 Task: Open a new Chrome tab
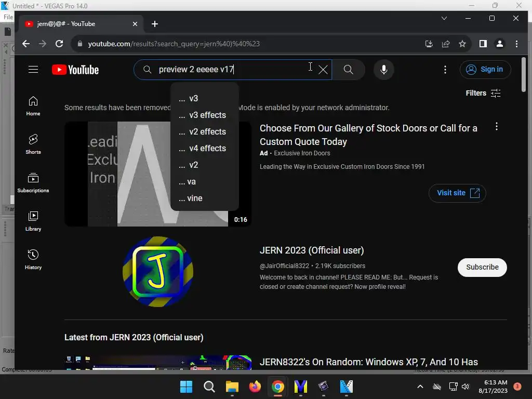pos(155,24)
